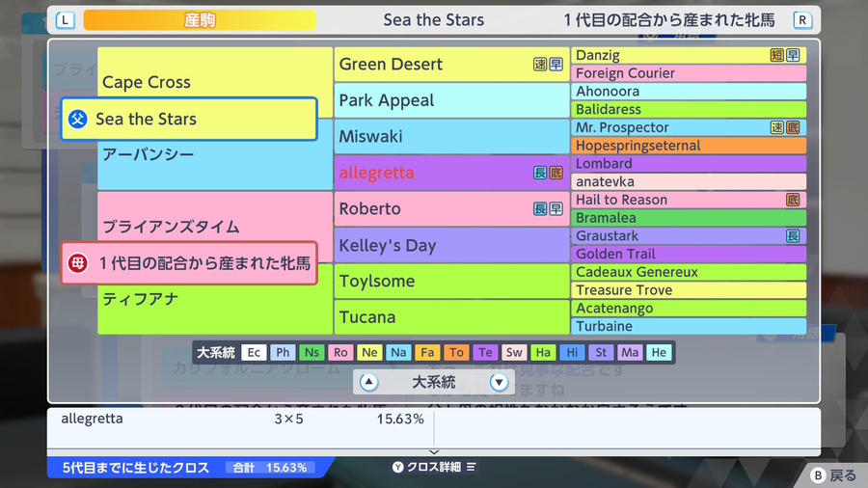
Task: Select the Sea the Stars sire box
Action: pos(189,119)
